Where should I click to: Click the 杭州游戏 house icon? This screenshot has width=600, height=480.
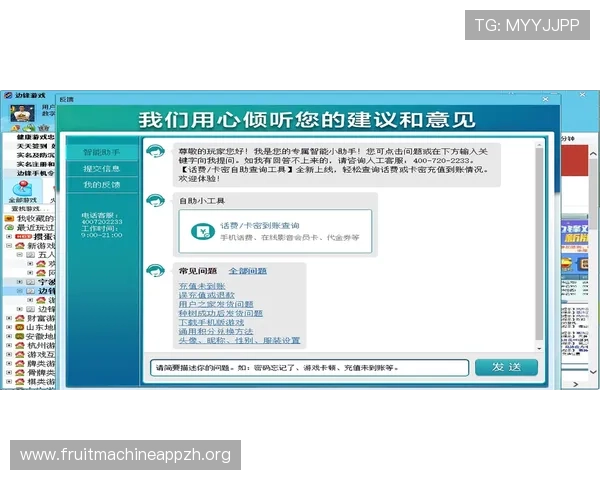(x=20, y=345)
